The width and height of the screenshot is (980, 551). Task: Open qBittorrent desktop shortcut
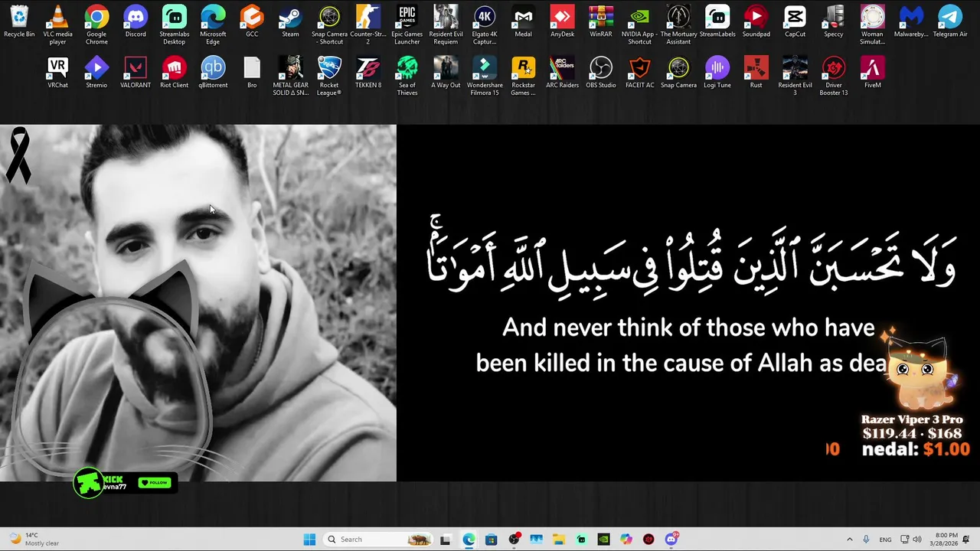(213, 73)
